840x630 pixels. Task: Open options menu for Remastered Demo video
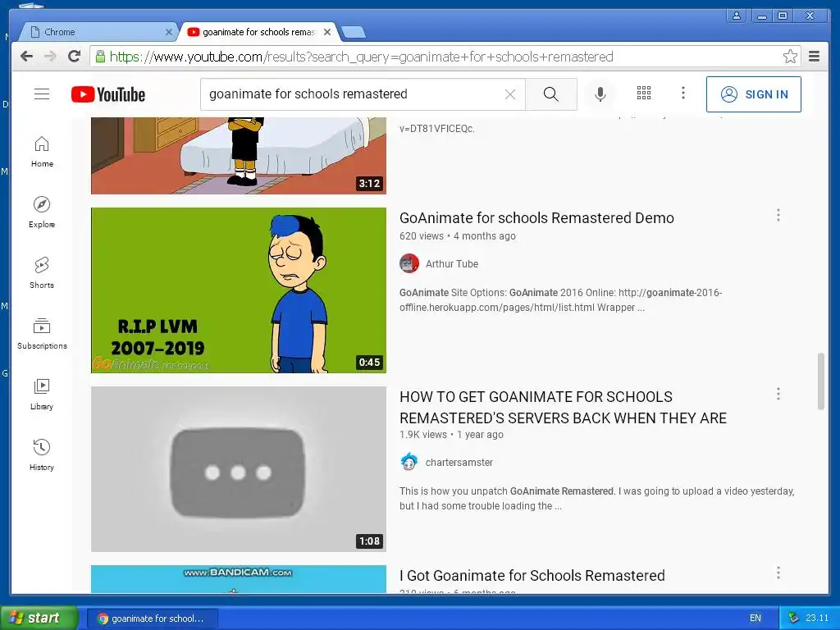tap(778, 216)
